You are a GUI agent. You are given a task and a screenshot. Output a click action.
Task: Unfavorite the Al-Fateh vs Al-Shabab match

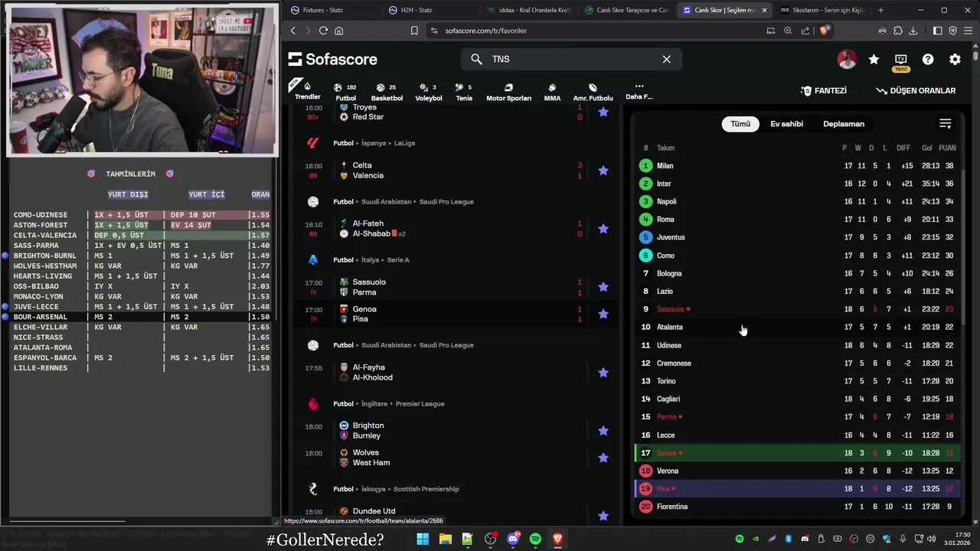click(603, 229)
